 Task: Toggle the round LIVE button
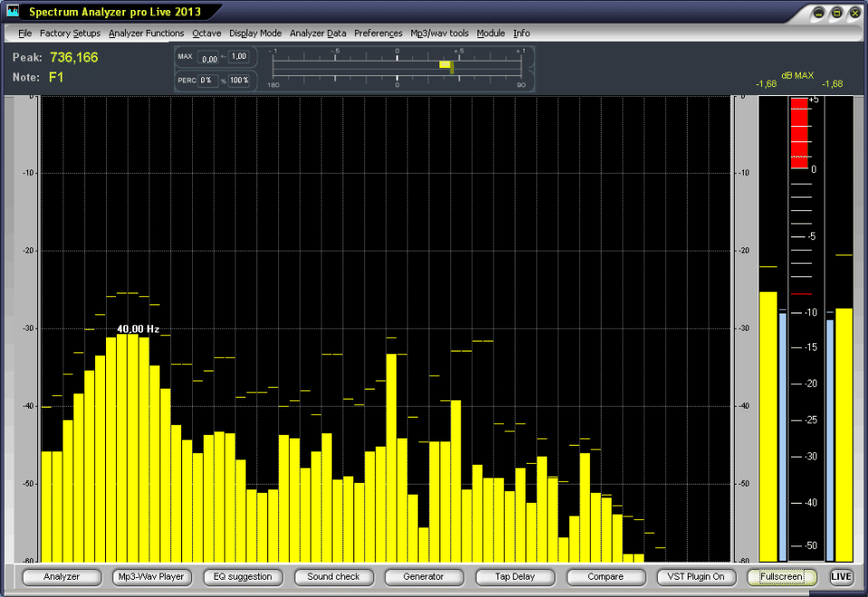pyautogui.click(x=841, y=576)
